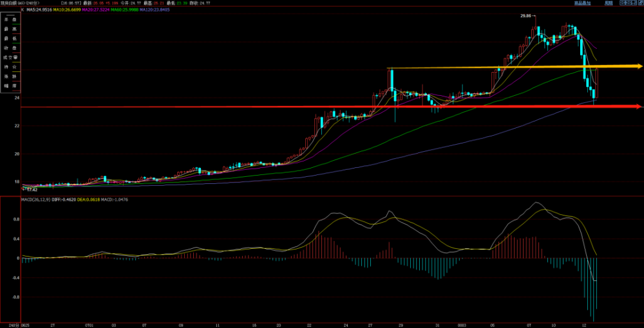Select the 开盘 row in the info box

pos(11,19)
